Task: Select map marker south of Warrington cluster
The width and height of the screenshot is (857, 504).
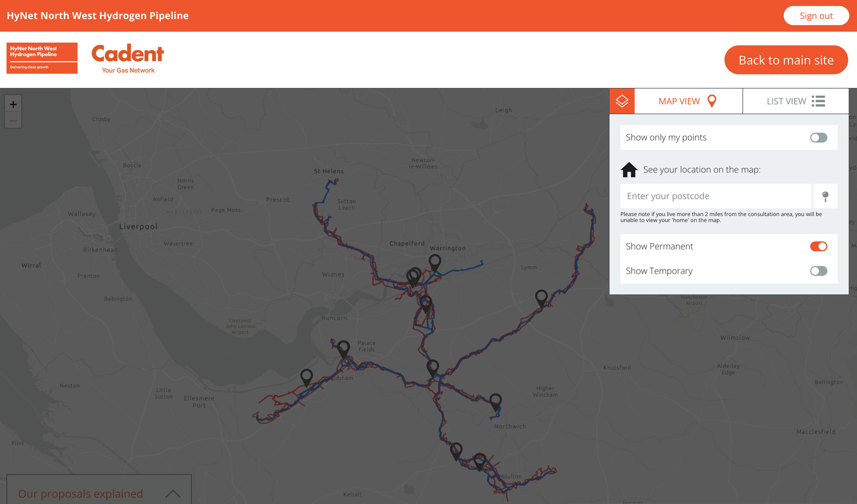Action: [426, 303]
